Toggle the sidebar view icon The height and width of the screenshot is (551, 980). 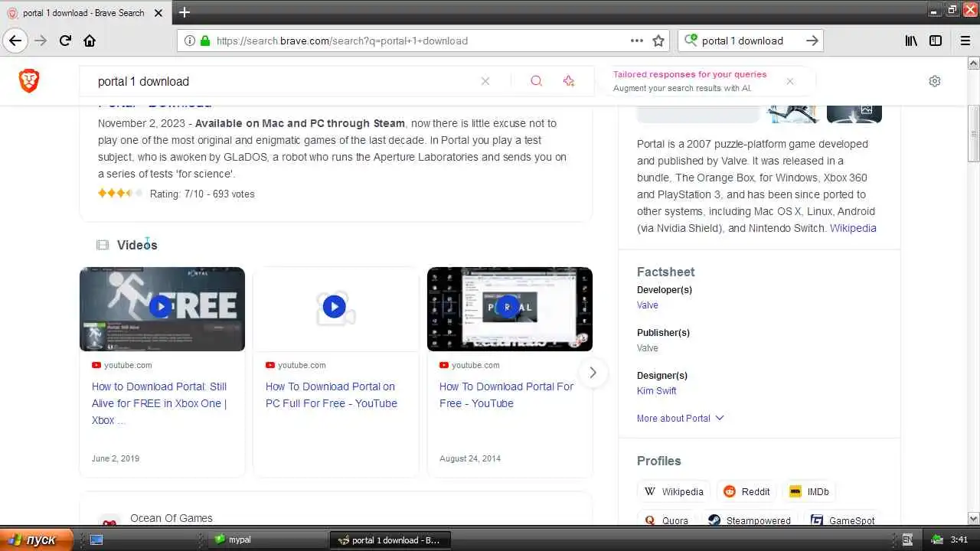tap(936, 41)
